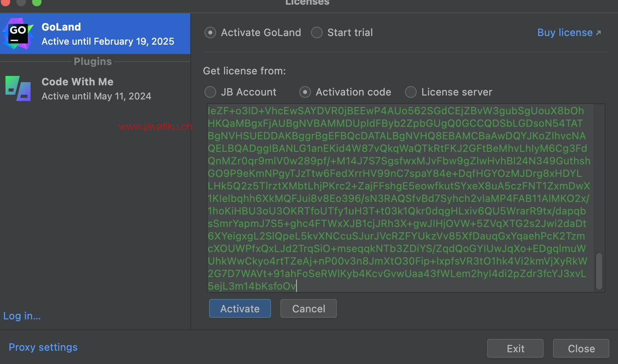Click the activation code area scrollbar thumb
The image size is (618, 364).
(x=599, y=271)
